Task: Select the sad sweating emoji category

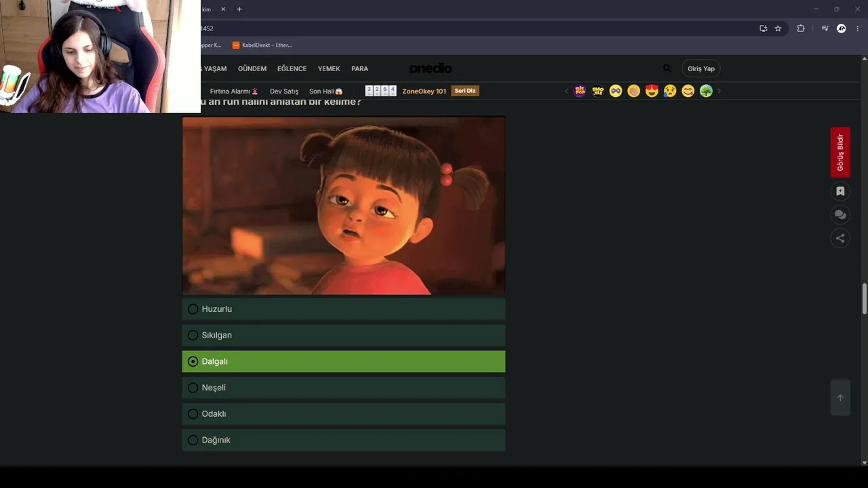Action: [x=670, y=91]
